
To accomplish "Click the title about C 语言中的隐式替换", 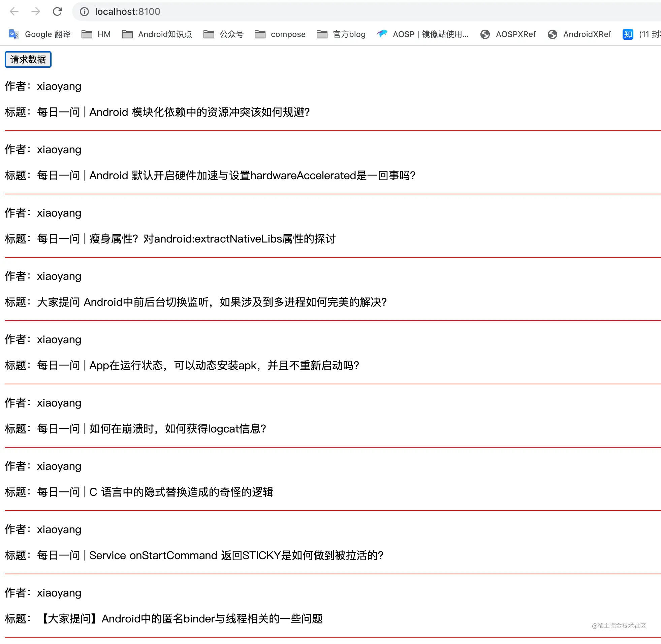I will click(139, 492).
